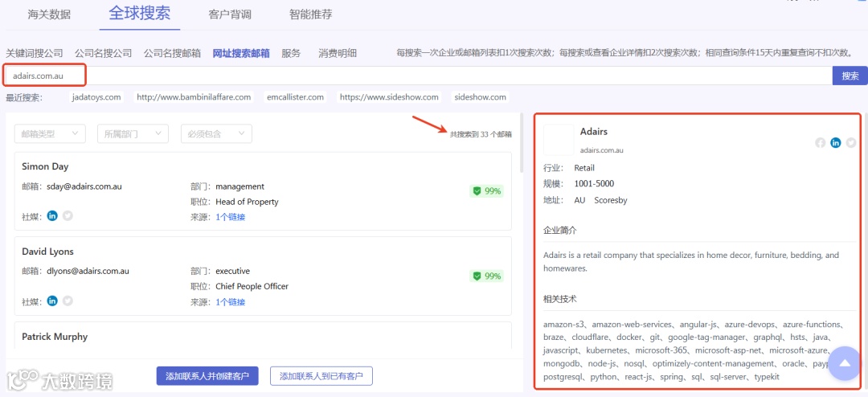Image resolution: width=868 pixels, height=397 pixels.
Task: Click the 相关技术 section heading
Action: [x=560, y=299]
